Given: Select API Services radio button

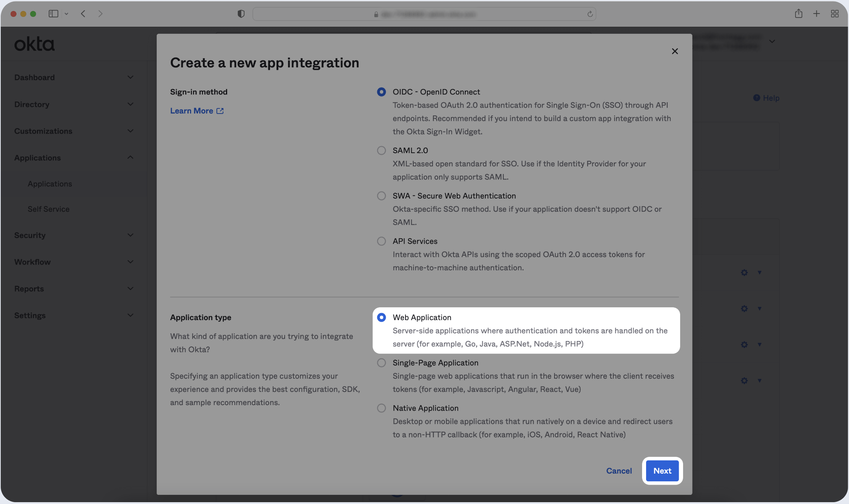Looking at the screenshot, I should [381, 241].
